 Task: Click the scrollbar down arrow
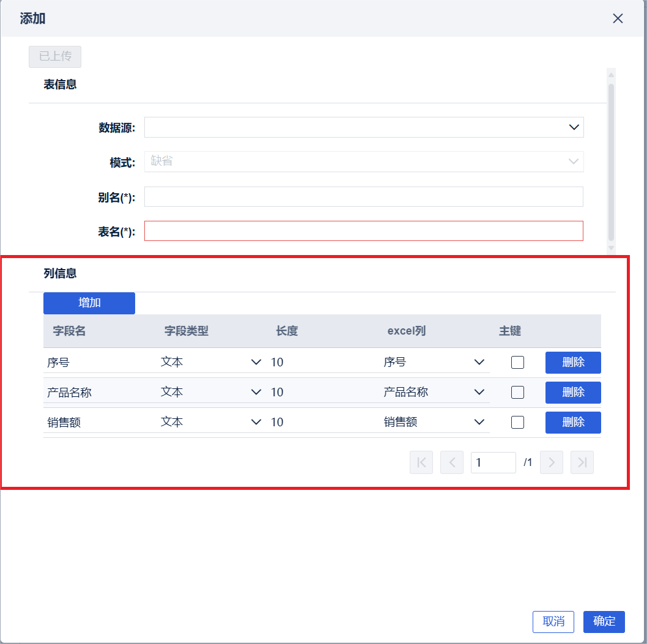[x=612, y=248]
